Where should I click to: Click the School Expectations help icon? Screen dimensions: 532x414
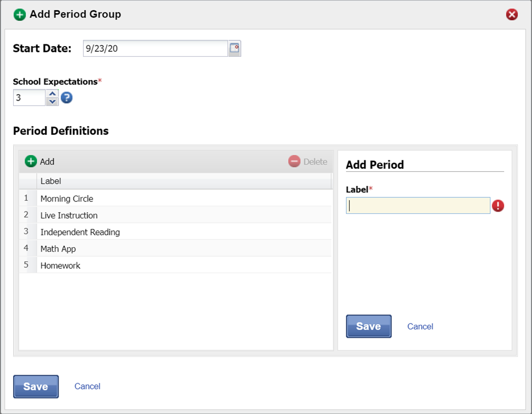coord(66,98)
